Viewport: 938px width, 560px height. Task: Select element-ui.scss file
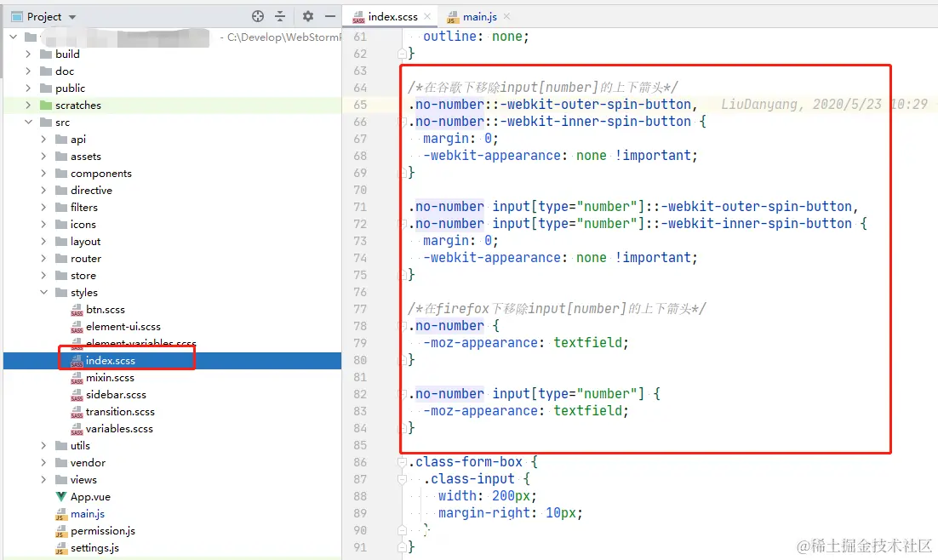(x=123, y=327)
